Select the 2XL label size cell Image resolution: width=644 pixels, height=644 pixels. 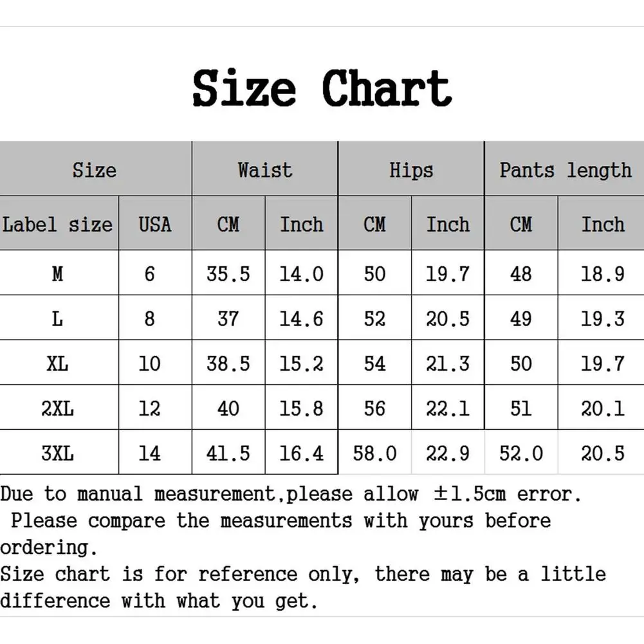click(58, 408)
